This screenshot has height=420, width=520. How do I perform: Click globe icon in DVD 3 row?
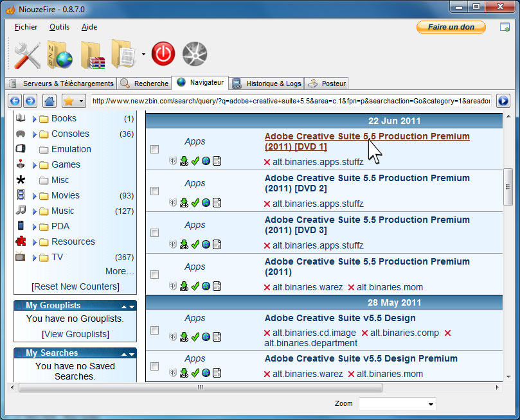[x=206, y=245]
